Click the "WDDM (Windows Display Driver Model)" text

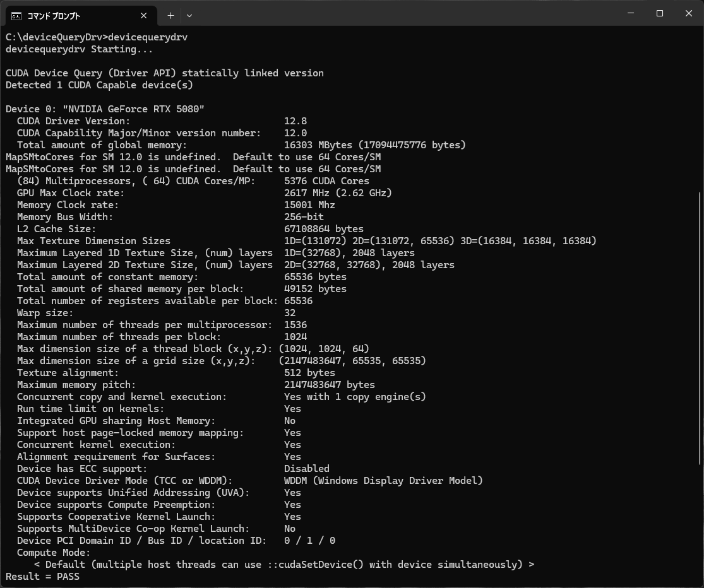(x=383, y=481)
